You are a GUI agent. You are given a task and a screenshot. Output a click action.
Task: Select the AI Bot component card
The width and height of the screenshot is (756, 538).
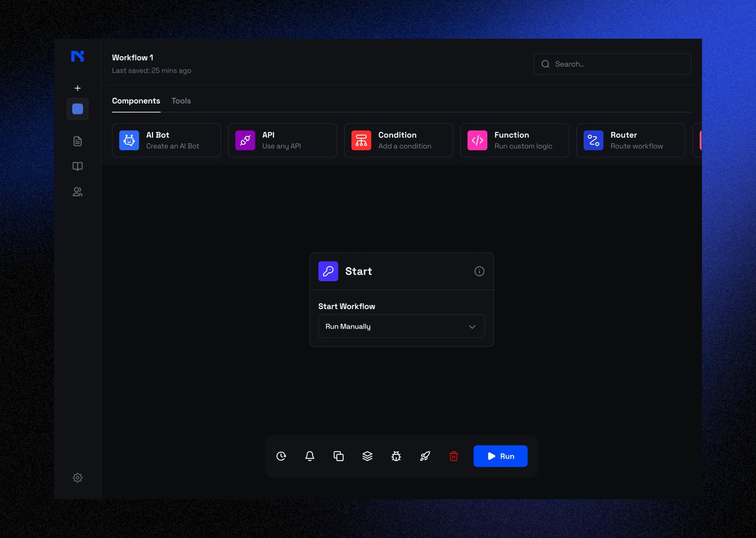point(166,140)
